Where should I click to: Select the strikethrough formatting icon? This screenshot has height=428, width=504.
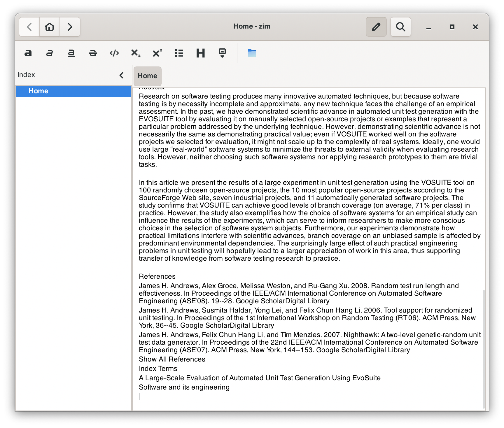coord(92,53)
